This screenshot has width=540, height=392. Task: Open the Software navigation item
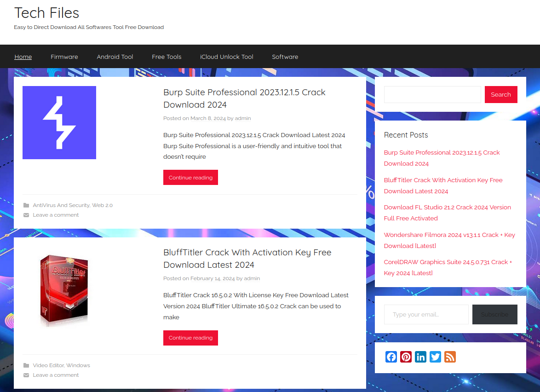tap(285, 57)
